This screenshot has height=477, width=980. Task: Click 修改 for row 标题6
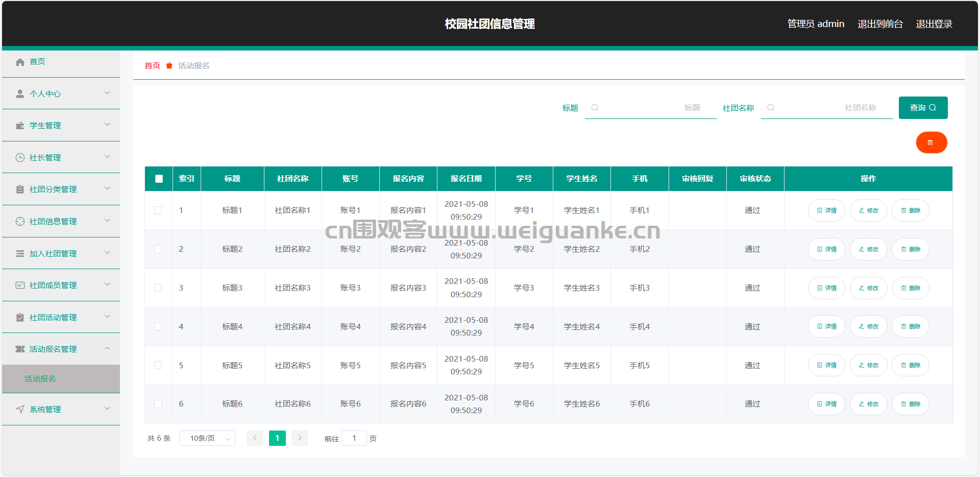coord(869,404)
